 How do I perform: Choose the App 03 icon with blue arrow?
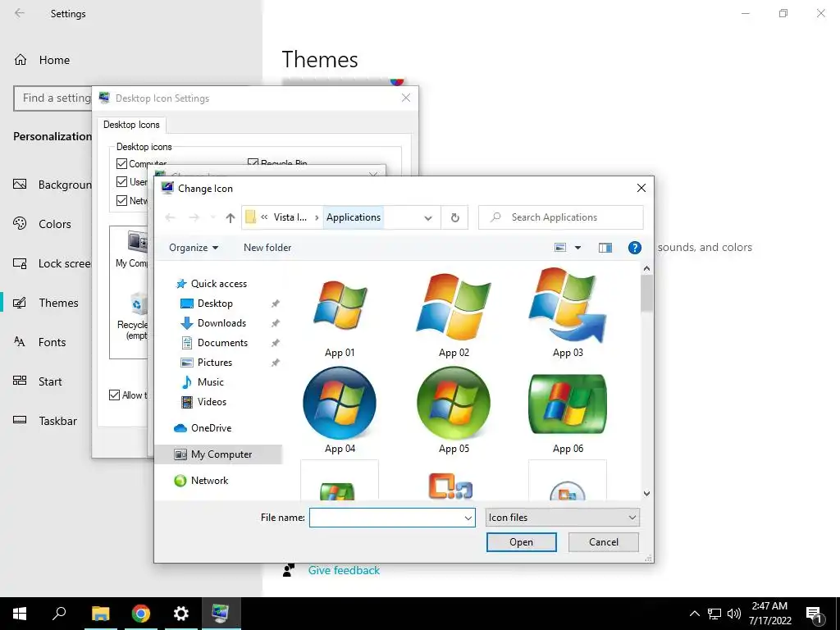click(568, 305)
